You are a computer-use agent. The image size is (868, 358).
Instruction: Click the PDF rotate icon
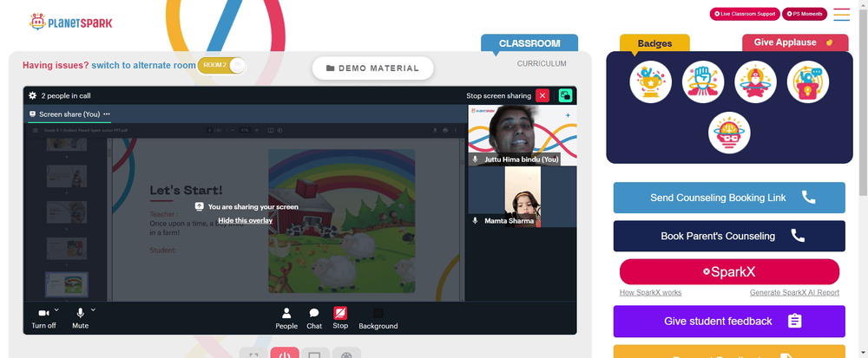[280, 130]
